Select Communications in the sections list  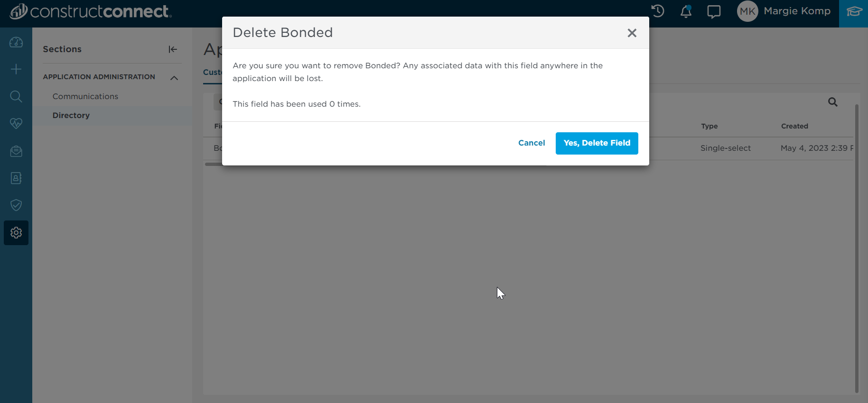click(x=85, y=96)
